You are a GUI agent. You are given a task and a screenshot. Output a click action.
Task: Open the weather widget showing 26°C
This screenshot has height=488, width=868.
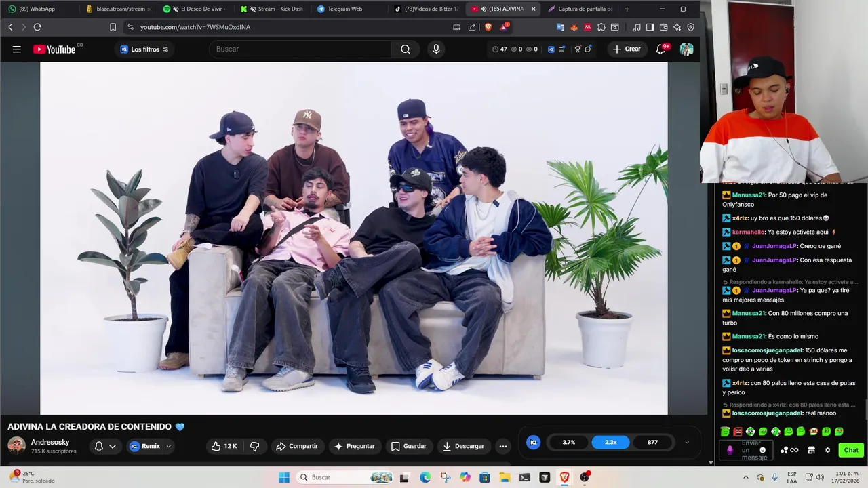[x=33, y=477]
